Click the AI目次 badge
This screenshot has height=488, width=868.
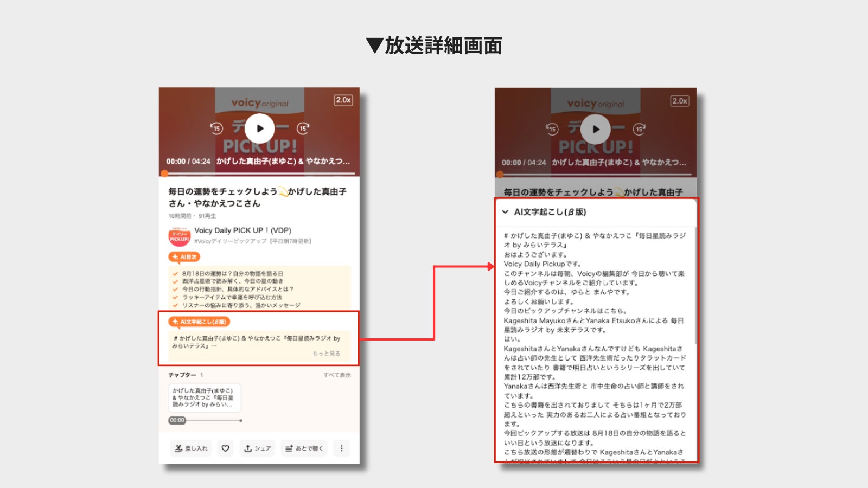(x=184, y=257)
